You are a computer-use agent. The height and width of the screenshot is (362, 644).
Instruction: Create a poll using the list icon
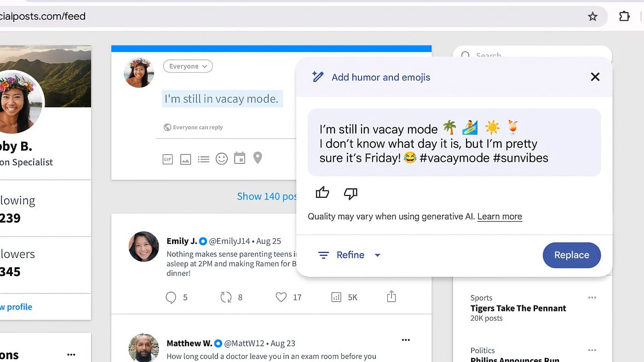point(203,160)
